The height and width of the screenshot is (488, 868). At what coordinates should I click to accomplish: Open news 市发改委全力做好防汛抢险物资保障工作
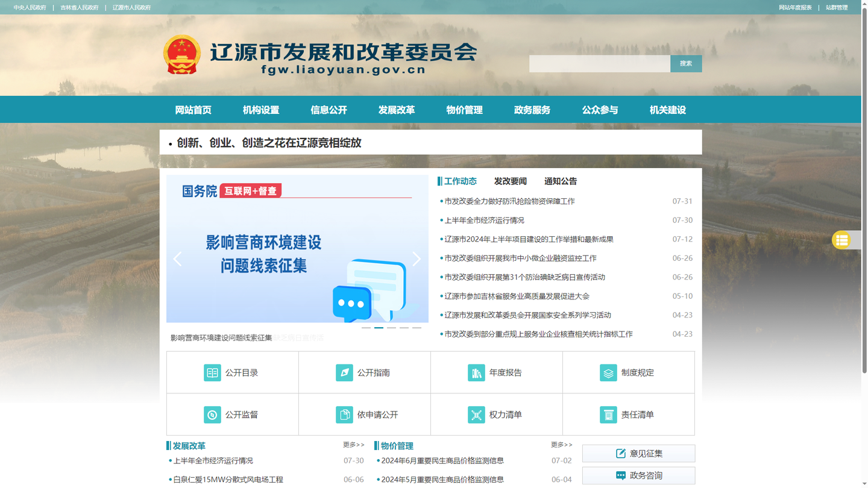coord(509,201)
